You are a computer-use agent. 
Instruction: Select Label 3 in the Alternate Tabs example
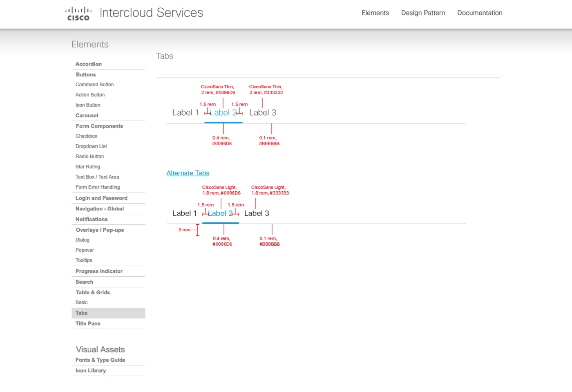click(257, 213)
